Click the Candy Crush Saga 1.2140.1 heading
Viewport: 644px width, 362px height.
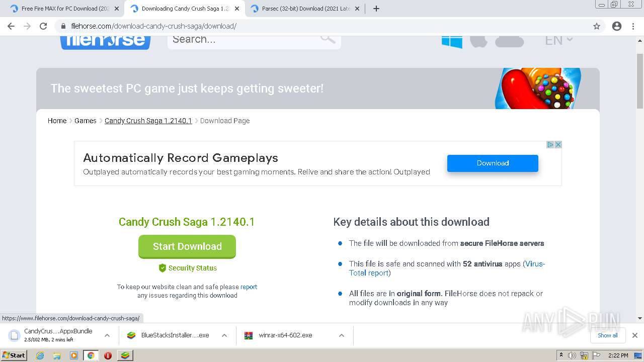click(x=187, y=222)
